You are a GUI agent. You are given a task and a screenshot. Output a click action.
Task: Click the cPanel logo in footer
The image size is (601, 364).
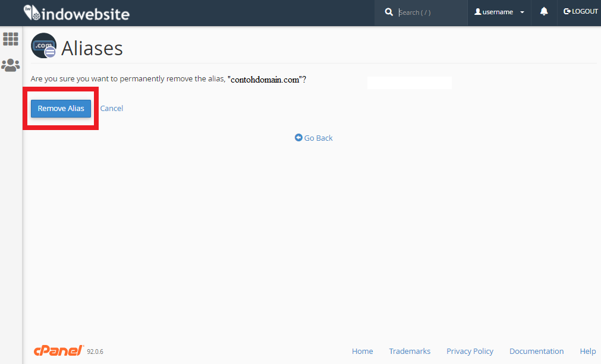coord(58,350)
